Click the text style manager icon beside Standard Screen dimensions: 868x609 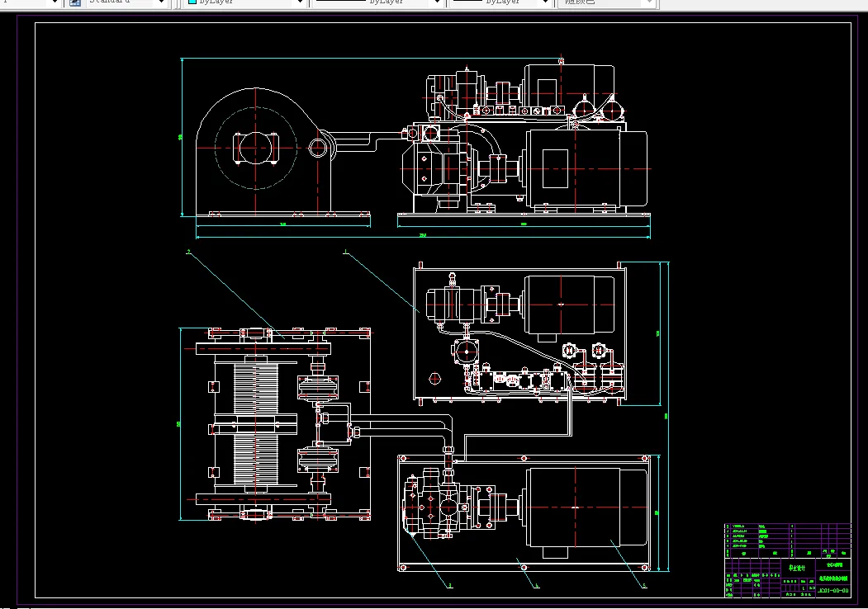coord(74,2)
